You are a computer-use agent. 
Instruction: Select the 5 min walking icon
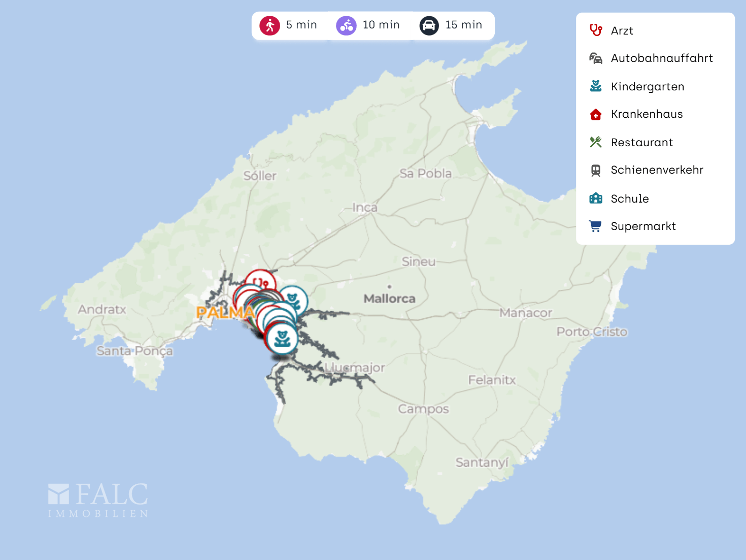click(x=269, y=25)
